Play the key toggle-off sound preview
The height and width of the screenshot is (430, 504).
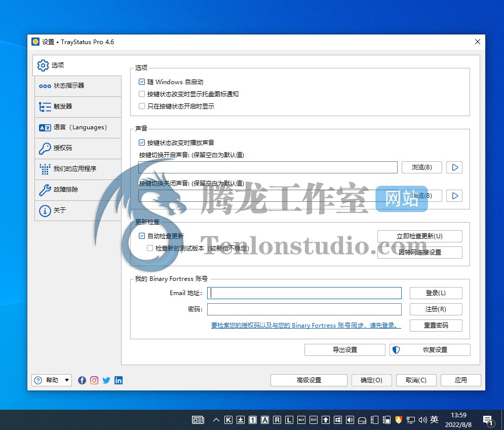click(455, 196)
